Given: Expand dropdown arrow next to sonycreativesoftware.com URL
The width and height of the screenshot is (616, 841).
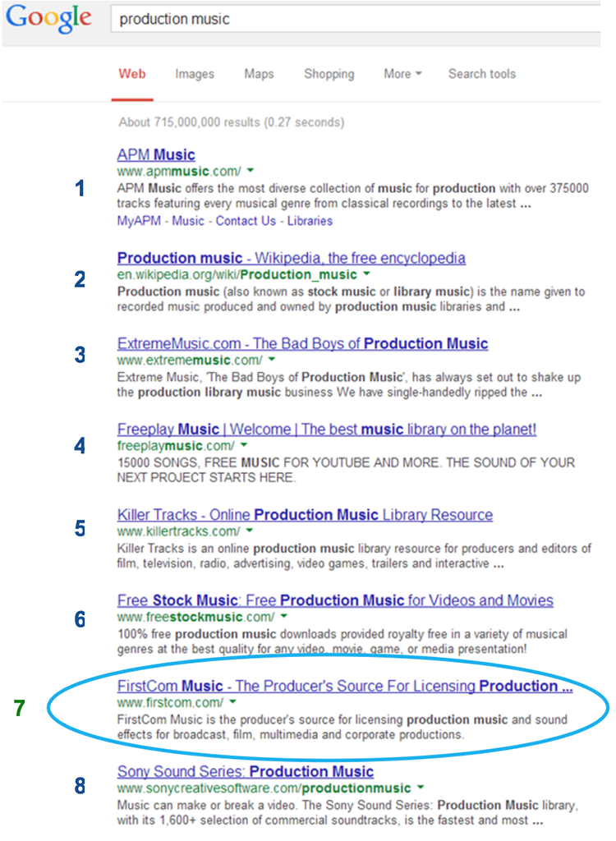Looking at the screenshot, I should pos(421,788).
